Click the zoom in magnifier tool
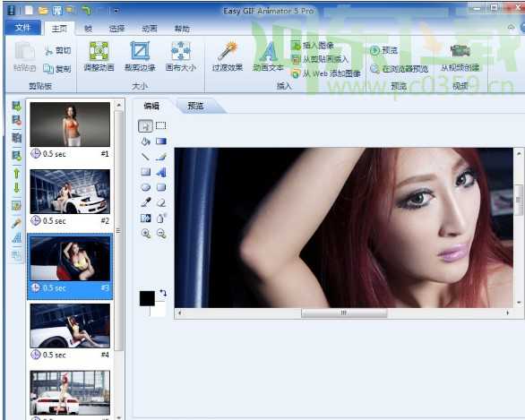525x420 pixels. coord(145,234)
